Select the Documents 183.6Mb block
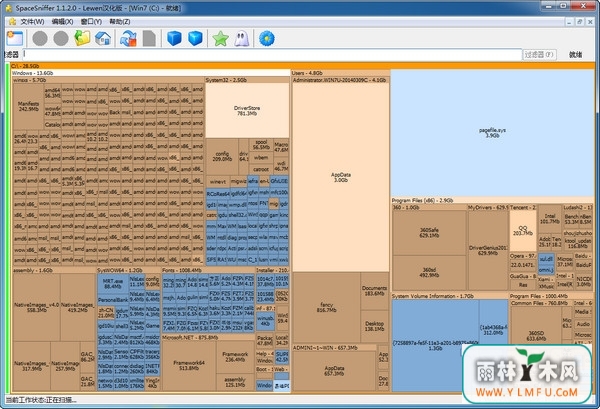 (x=374, y=291)
